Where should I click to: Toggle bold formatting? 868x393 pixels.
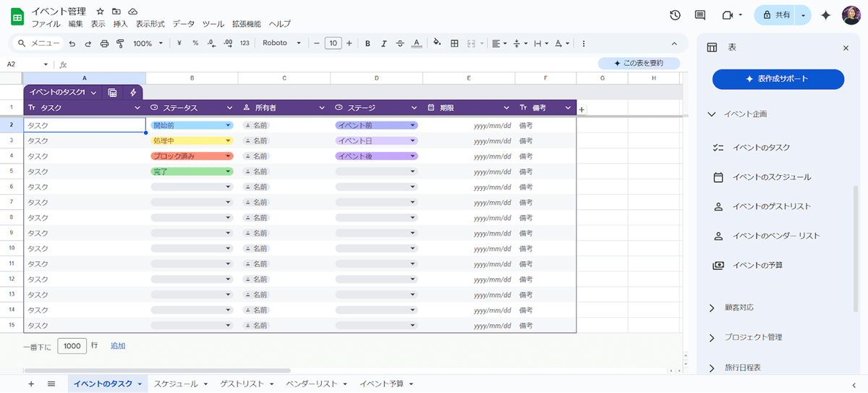(367, 43)
